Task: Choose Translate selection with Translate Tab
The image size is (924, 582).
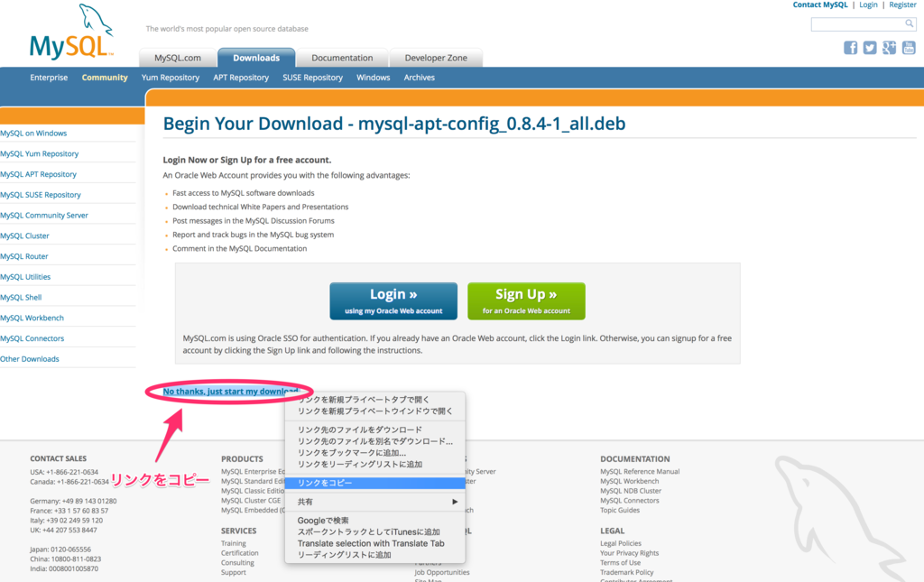Action: click(x=374, y=544)
